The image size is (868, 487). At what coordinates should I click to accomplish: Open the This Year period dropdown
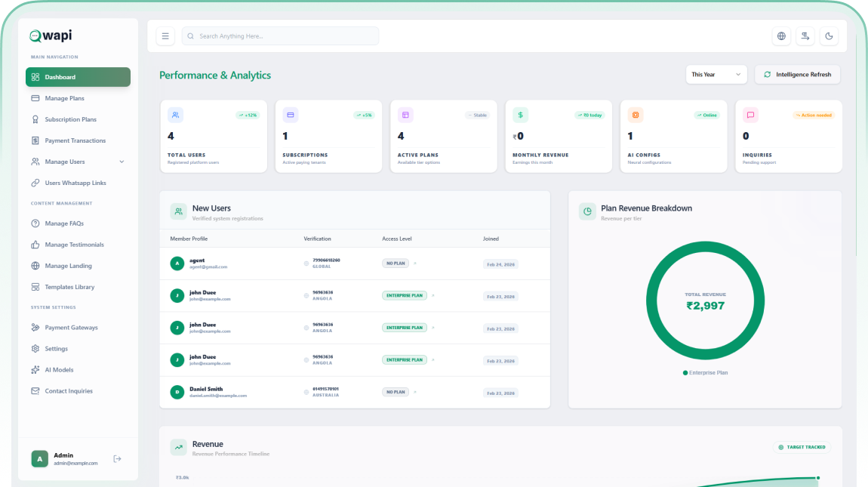[x=716, y=75]
